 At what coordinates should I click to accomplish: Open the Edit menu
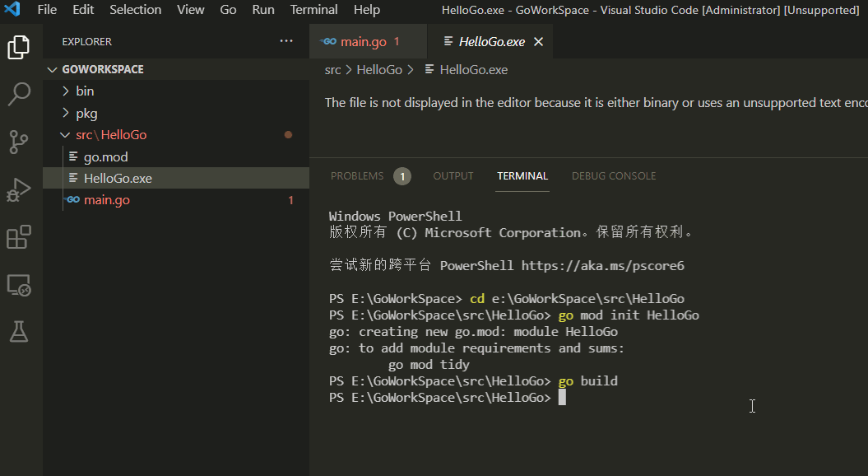83,9
